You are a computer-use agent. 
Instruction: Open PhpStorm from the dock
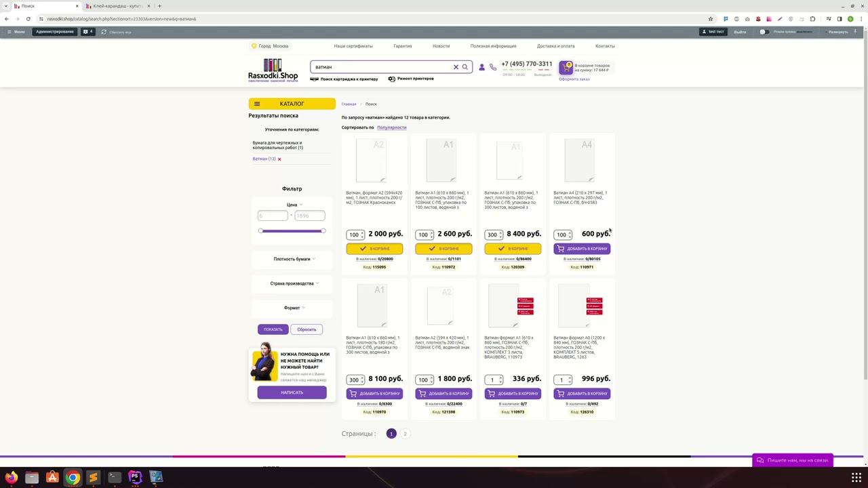135,477
